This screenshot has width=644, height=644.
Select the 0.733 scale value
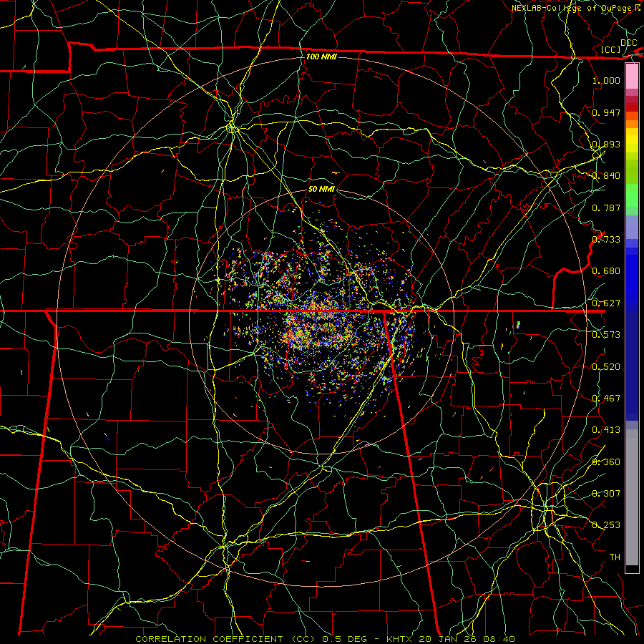606,240
